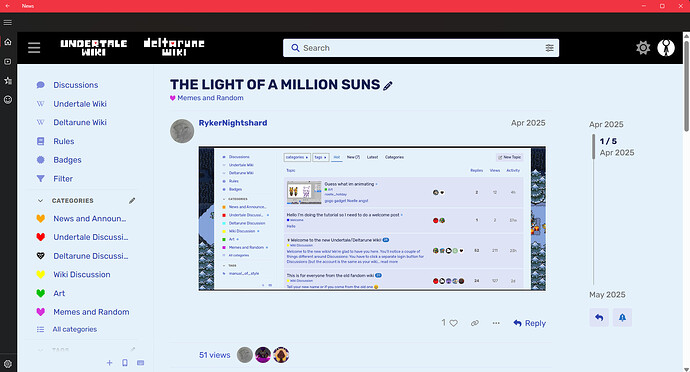Click RykerNightshard's post avatar
This screenshot has height=372, width=690.
(x=182, y=131)
